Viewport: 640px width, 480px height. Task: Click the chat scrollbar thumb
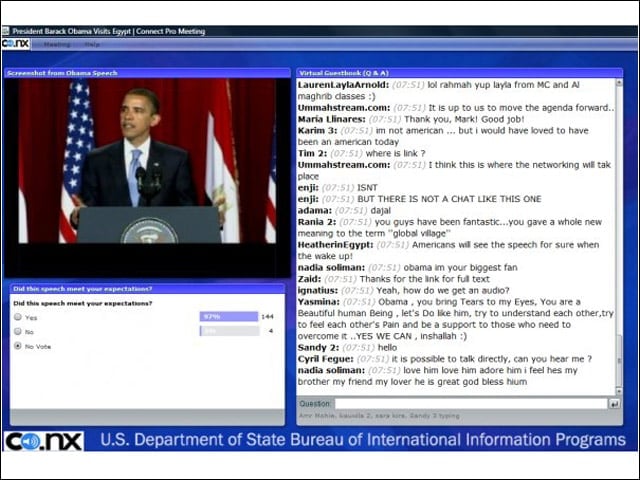point(619,361)
